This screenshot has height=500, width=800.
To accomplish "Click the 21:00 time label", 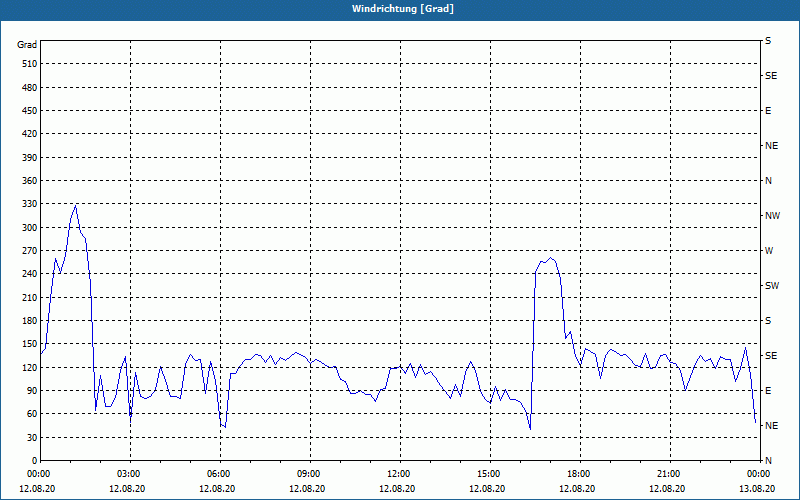I will point(669,474).
